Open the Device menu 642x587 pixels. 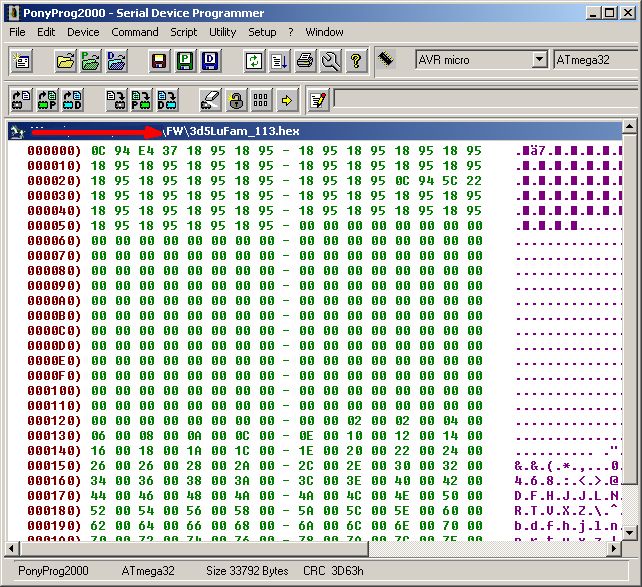[83, 32]
